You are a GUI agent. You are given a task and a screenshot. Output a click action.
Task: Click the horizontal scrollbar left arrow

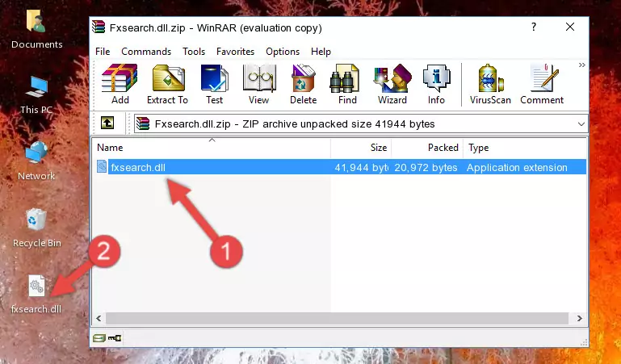pyautogui.click(x=99, y=318)
